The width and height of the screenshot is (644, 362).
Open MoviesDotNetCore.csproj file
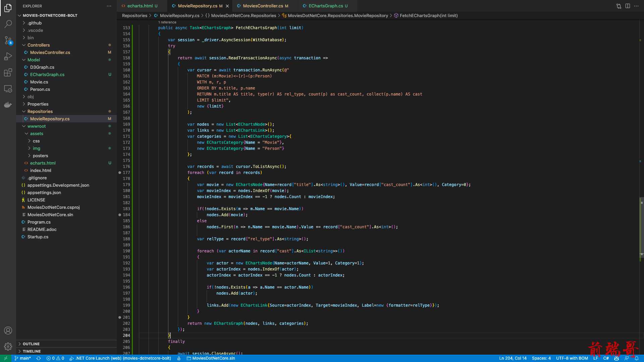[x=66, y=207]
